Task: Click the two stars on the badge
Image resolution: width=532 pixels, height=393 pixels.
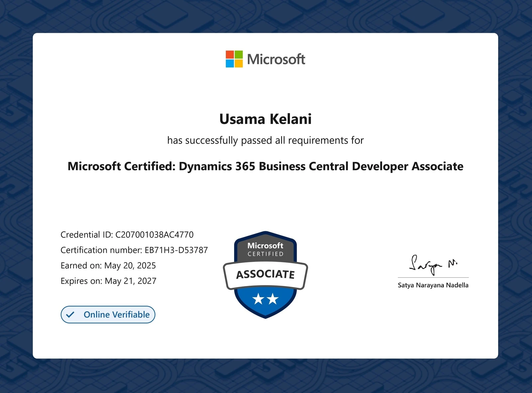Action: (x=265, y=299)
